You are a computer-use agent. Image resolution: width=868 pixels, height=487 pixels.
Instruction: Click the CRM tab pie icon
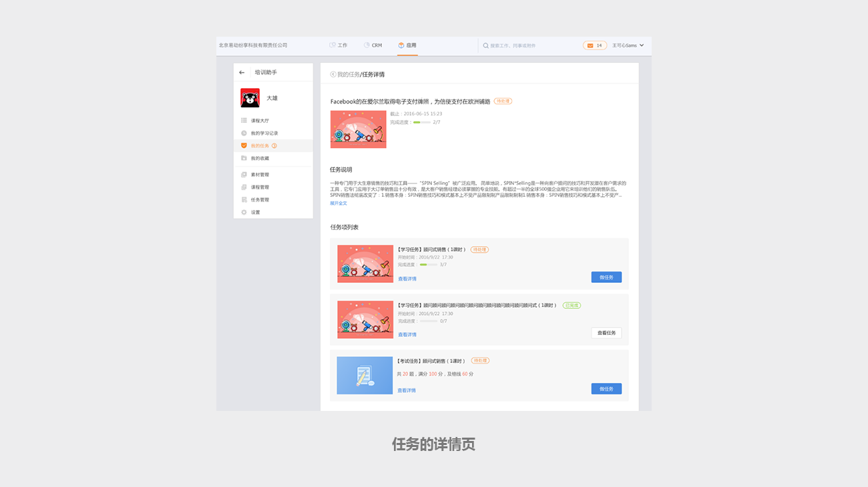tap(367, 45)
